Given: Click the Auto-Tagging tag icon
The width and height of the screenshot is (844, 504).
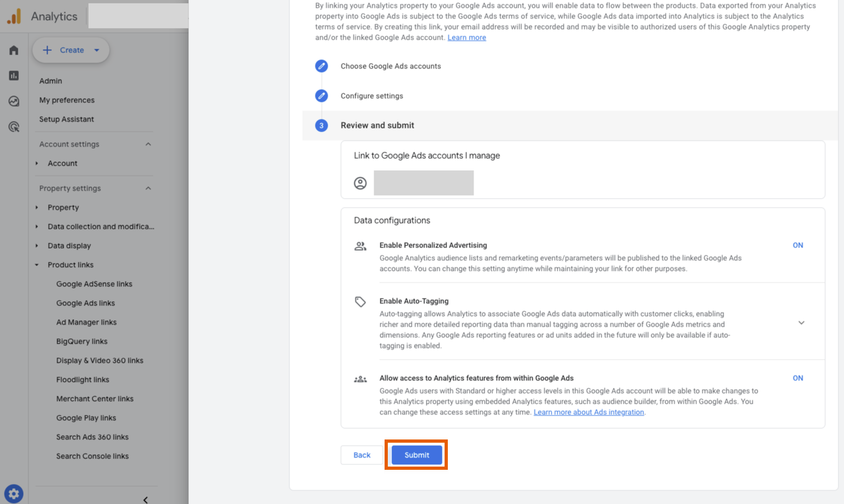Looking at the screenshot, I should coord(360,301).
